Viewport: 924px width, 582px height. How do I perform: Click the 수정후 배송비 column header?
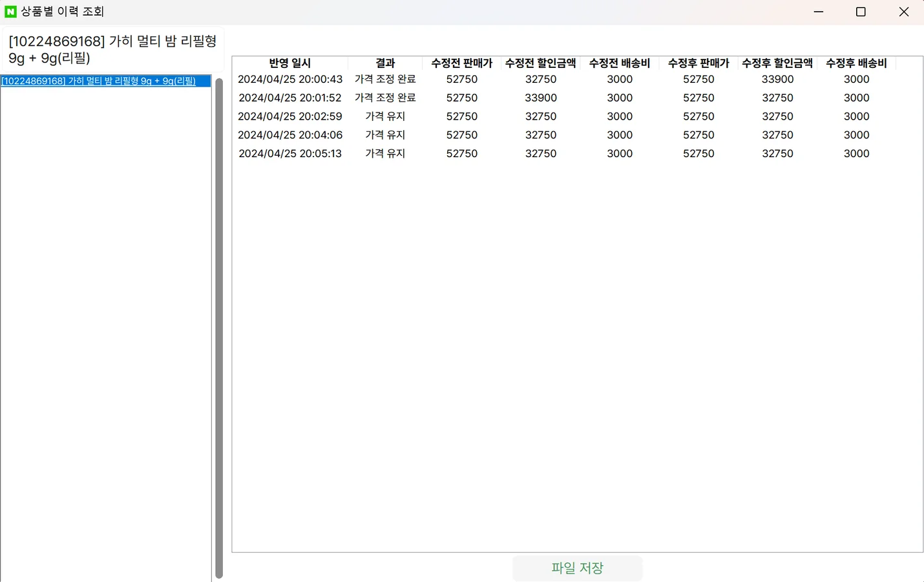(x=856, y=63)
